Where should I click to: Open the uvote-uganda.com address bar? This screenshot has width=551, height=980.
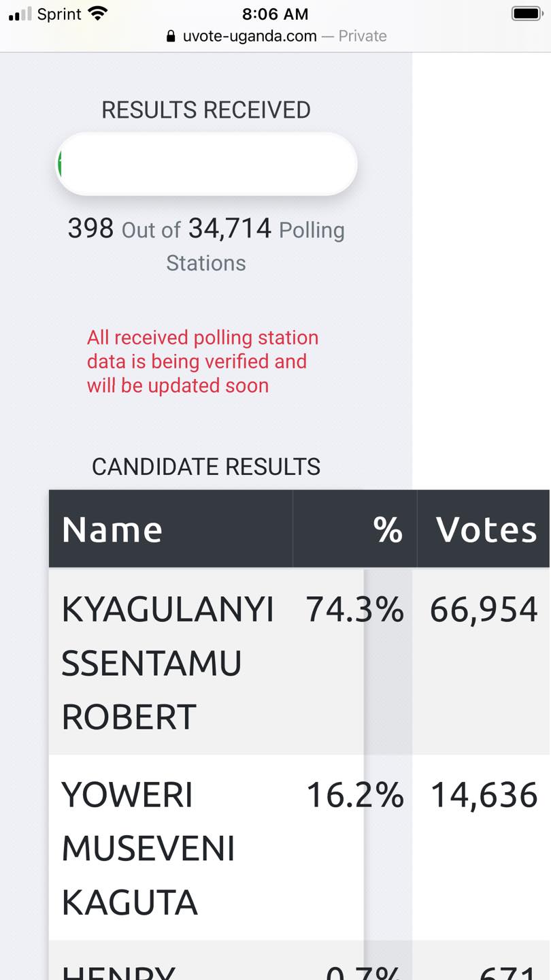click(x=275, y=36)
